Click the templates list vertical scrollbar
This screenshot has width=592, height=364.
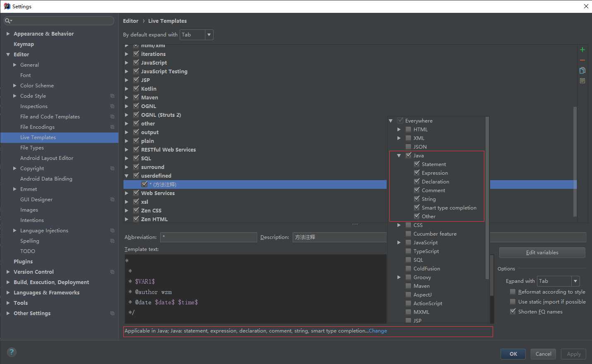[x=575, y=162]
